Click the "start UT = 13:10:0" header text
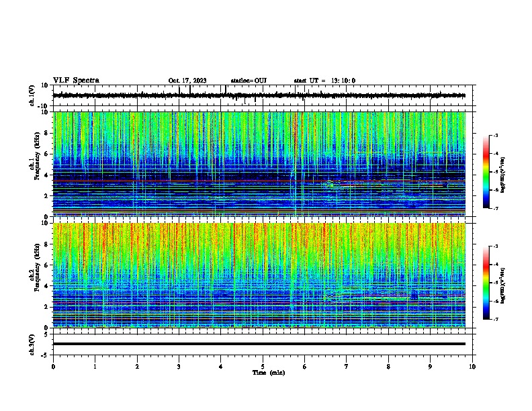This screenshot has height=411, width=532. tap(324, 81)
